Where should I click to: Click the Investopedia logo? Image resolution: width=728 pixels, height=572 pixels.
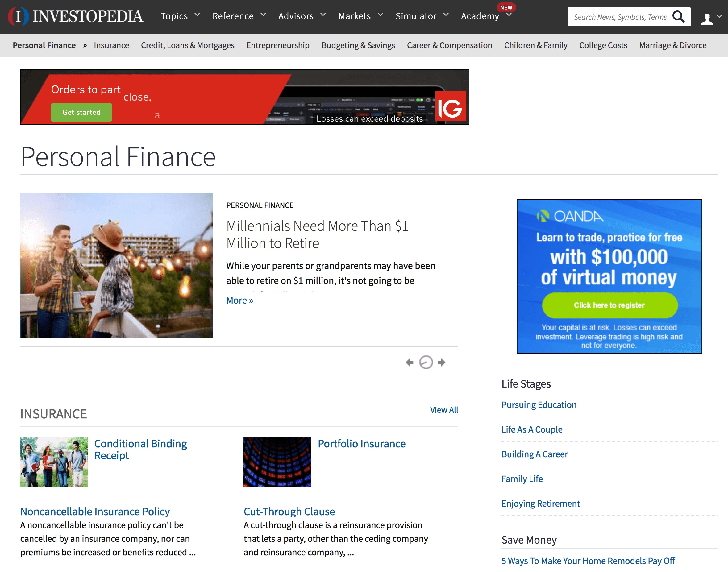point(76,16)
